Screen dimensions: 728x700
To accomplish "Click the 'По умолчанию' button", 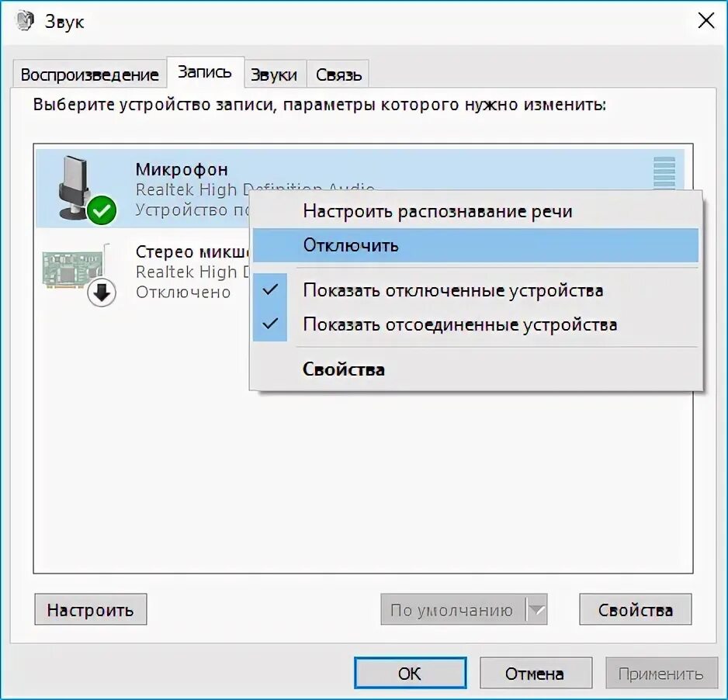I will tap(453, 609).
